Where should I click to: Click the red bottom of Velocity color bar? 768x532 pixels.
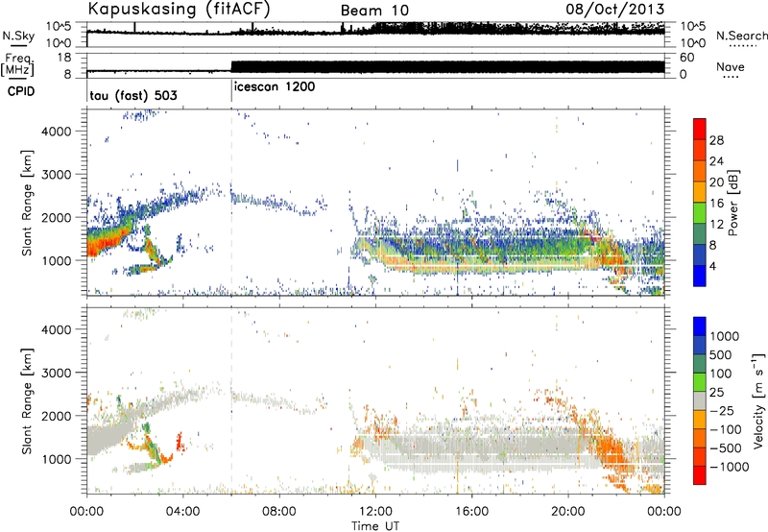click(700, 475)
